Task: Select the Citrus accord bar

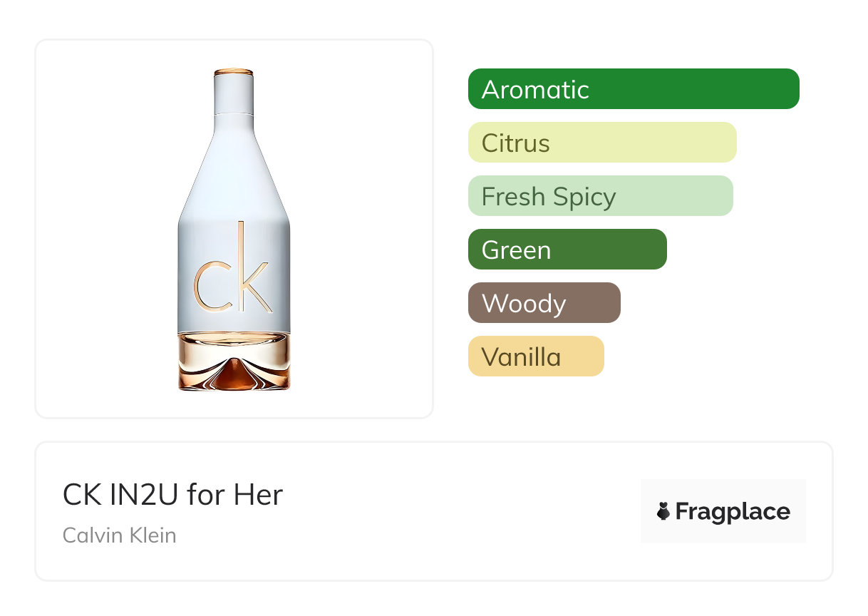Action: [602, 143]
